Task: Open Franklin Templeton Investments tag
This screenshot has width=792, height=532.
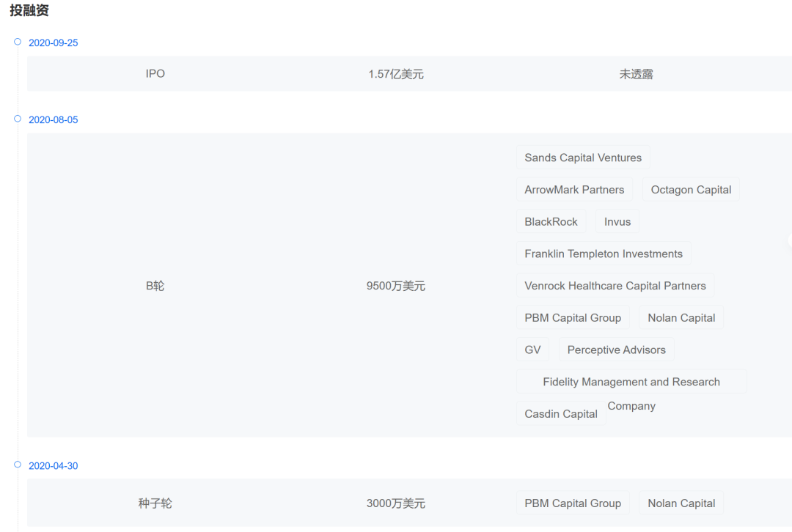Action: (604, 254)
